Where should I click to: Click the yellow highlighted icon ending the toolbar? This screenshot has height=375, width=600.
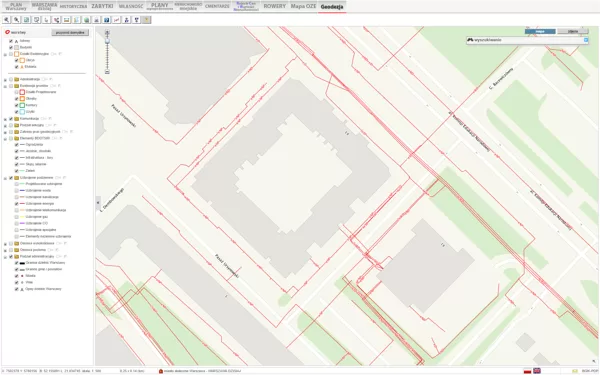pos(147,20)
